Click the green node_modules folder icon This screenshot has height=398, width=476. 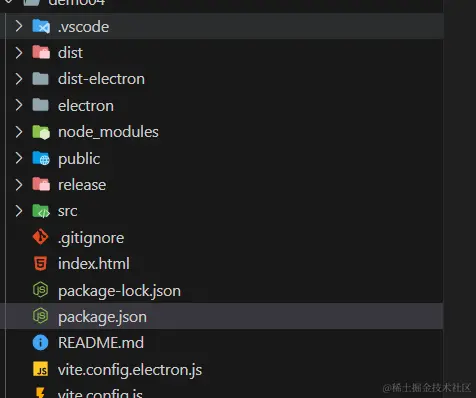tap(41, 132)
